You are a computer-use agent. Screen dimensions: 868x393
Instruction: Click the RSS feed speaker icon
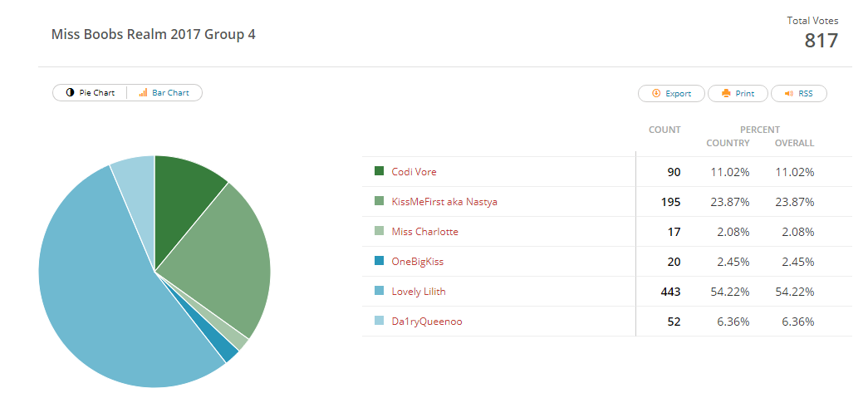pos(789,93)
